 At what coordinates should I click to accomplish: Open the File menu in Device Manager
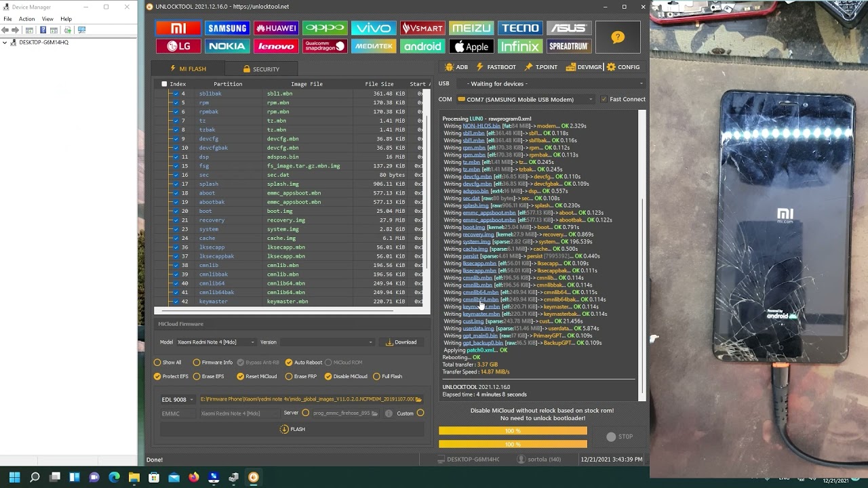(7, 19)
